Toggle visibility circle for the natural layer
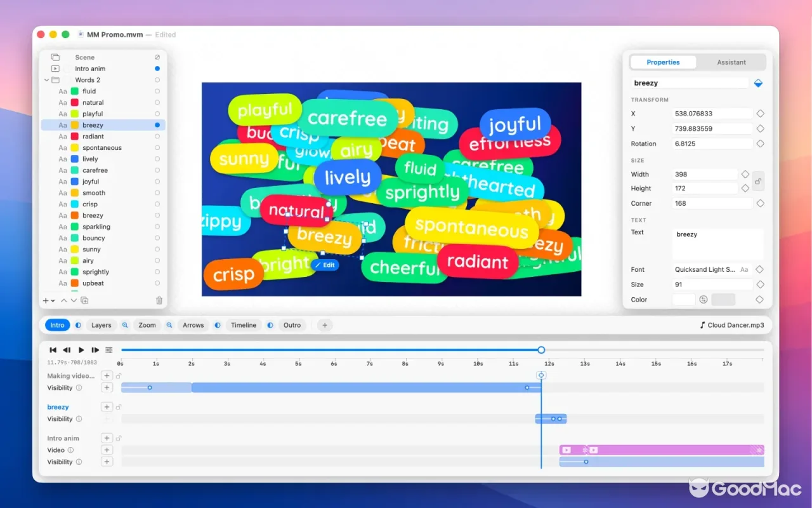Image resolution: width=812 pixels, height=508 pixels. [x=157, y=102]
